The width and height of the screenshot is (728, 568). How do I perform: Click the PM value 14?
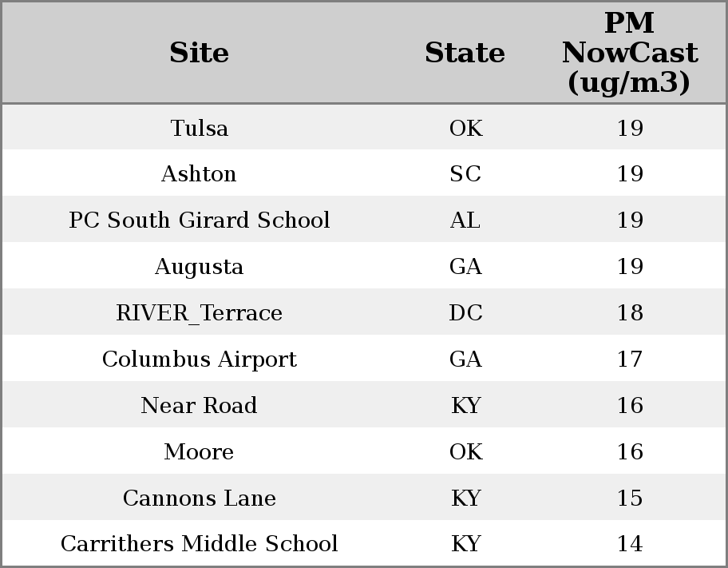(x=630, y=544)
